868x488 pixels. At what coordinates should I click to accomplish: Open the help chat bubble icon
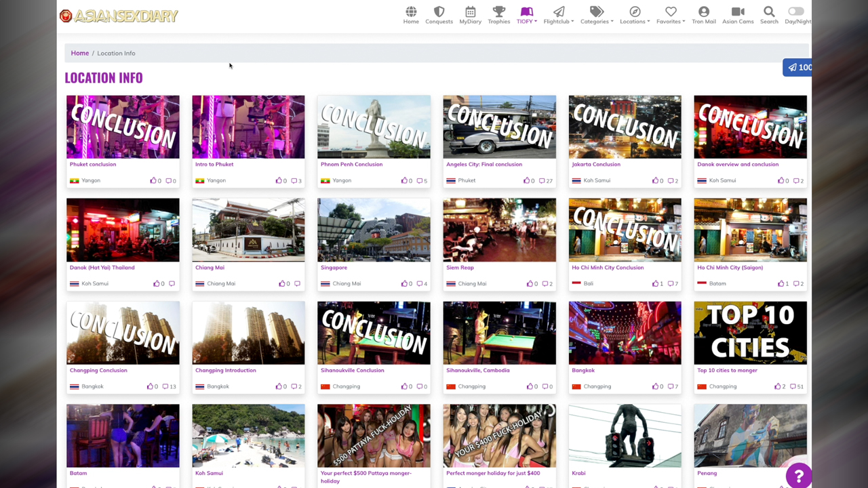coord(799,476)
